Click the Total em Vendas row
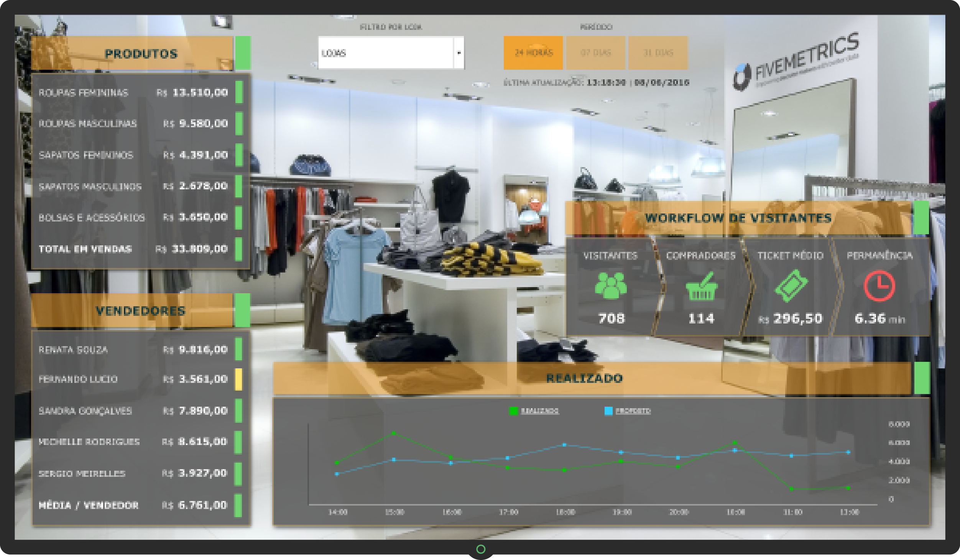Viewport: 960px width, 560px height. tap(141, 249)
